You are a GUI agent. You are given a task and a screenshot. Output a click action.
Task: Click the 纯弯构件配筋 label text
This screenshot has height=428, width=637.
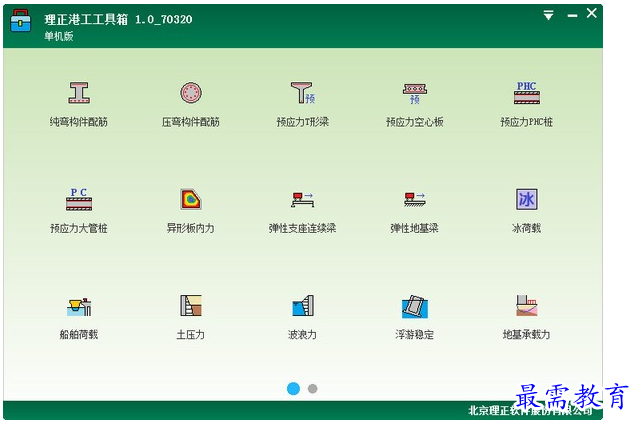click(79, 122)
